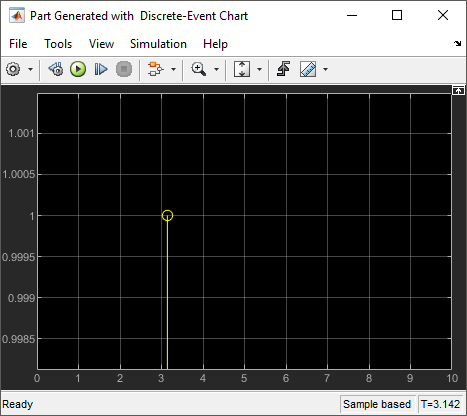Screen dimensions: 467x416
Task: Click the Scale Y-Axis Limits icon
Action: (242, 69)
